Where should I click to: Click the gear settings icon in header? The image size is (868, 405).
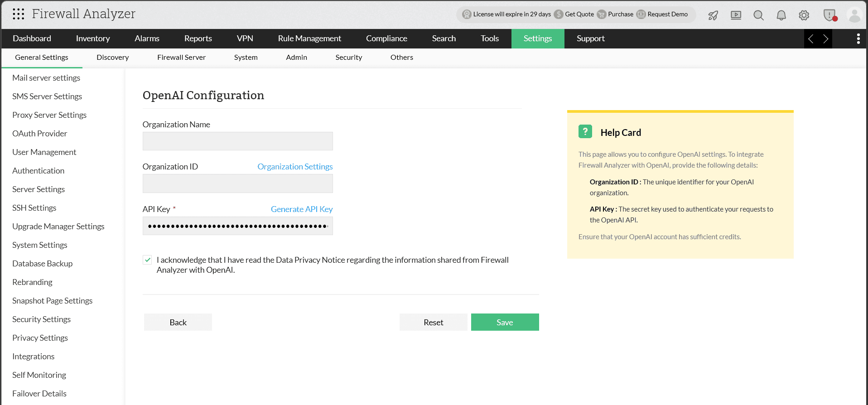(804, 15)
